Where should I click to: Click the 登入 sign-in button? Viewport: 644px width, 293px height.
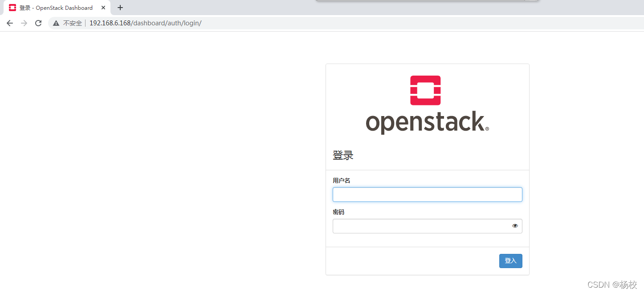[511, 261]
